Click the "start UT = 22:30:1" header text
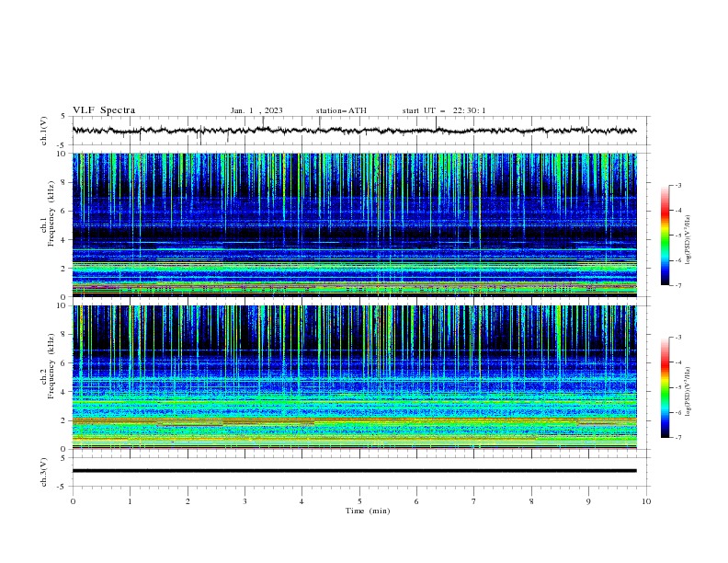 coord(444,110)
